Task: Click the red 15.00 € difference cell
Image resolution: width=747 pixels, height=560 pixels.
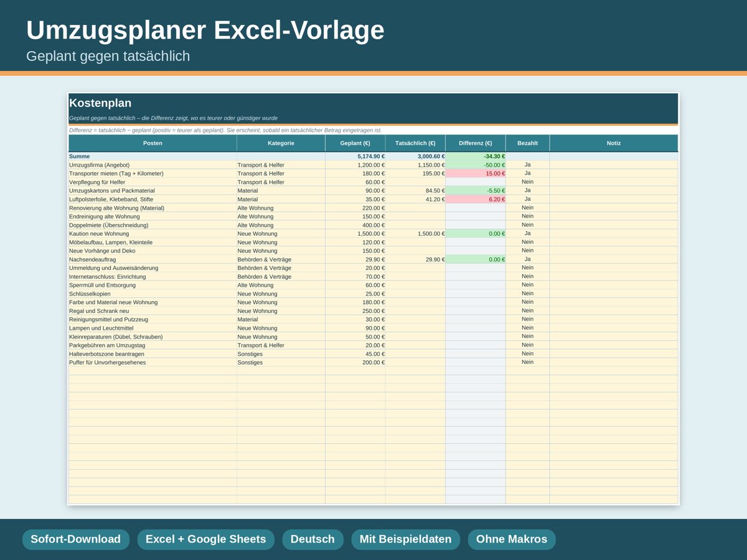Action: pyautogui.click(x=476, y=174)
